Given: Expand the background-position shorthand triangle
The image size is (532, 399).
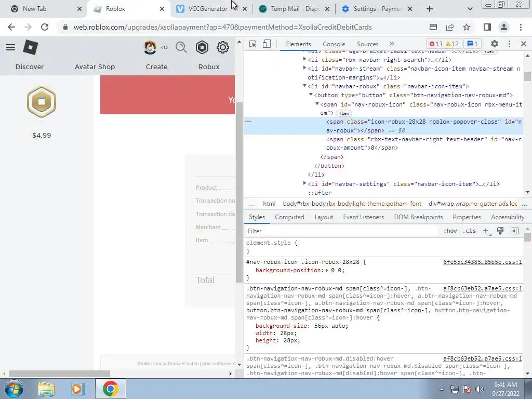Looking at the screenshot, I should click(327, 270).
